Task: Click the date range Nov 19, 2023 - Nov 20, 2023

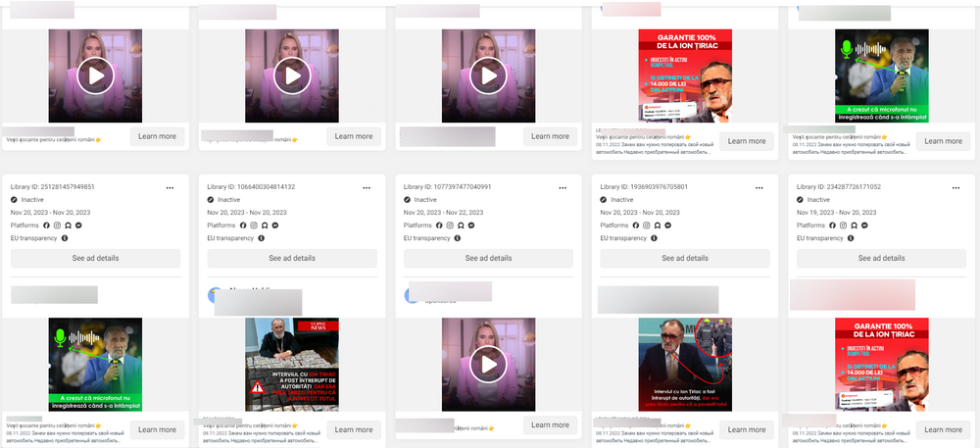Action: (x=836, y=213)
